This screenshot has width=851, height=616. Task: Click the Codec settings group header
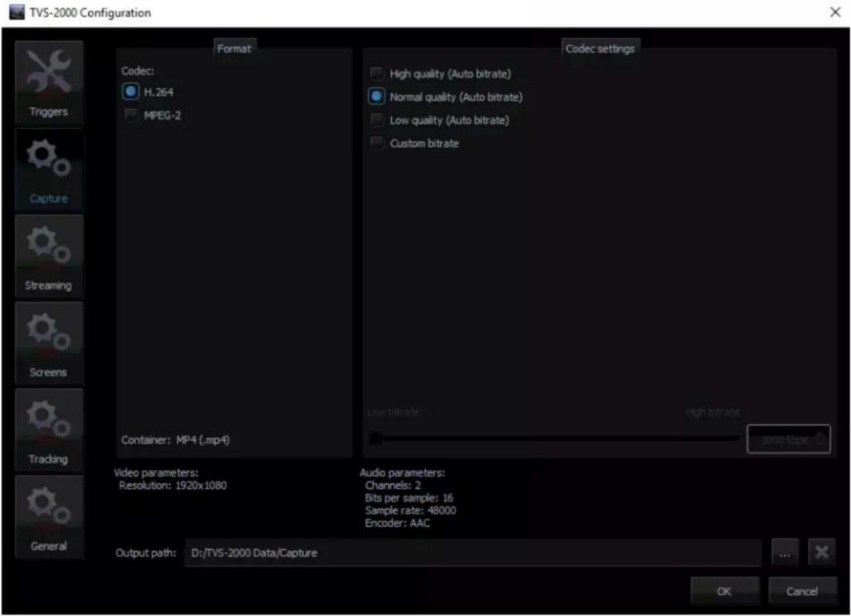click(x=600, y=48)
